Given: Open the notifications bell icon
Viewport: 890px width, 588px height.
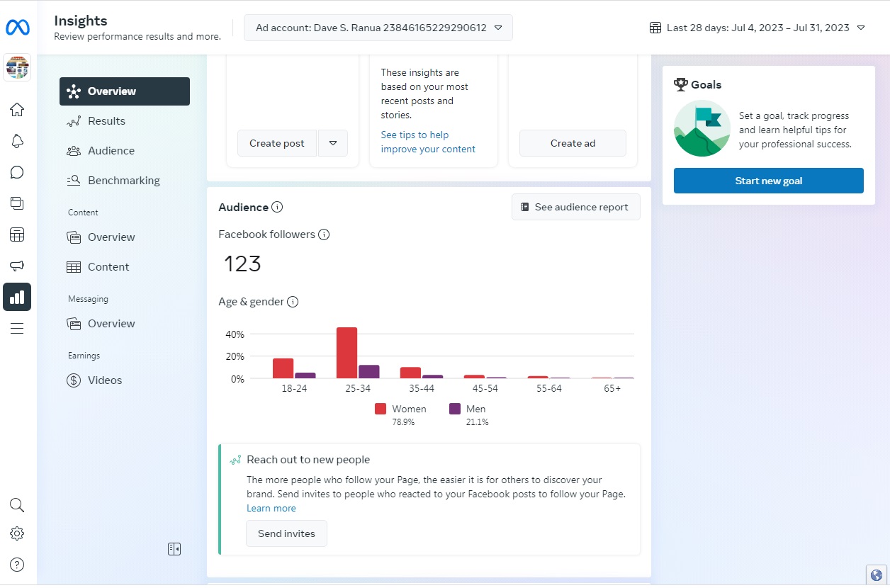Looking at the screenshot, I should 17,141.
